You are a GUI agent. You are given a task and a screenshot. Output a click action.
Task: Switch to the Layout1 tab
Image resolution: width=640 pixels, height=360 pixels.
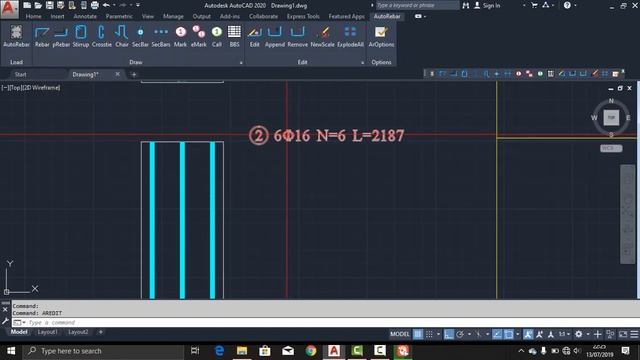pos(47,332)
